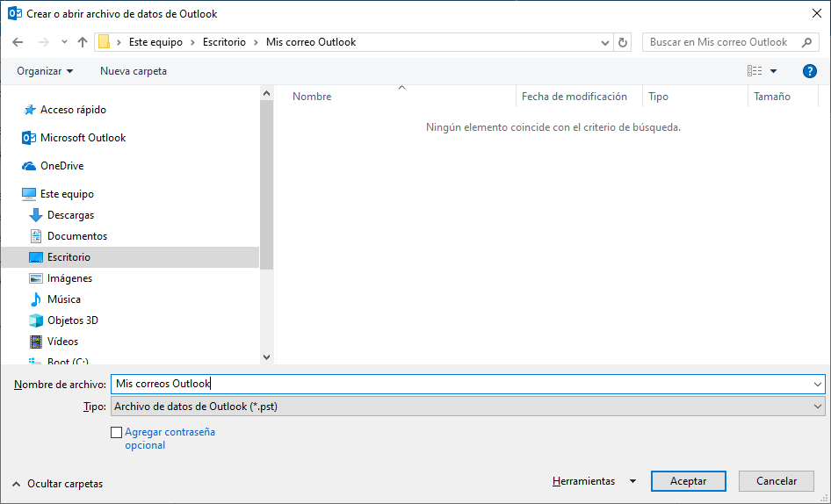Viewport: 831px width, 504px height.
Task: Open the view options dropdown arrow
Action: coord(773,71)
